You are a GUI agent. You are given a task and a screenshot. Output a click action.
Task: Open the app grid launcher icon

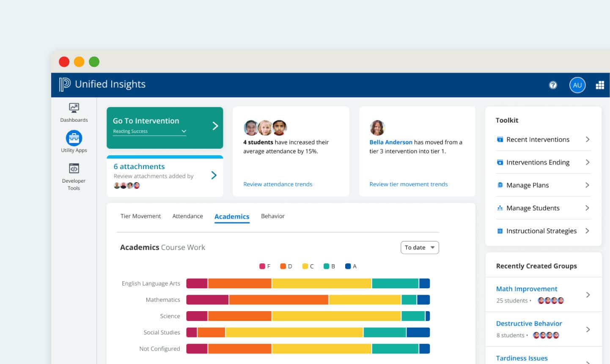click(x=600, y=85)
